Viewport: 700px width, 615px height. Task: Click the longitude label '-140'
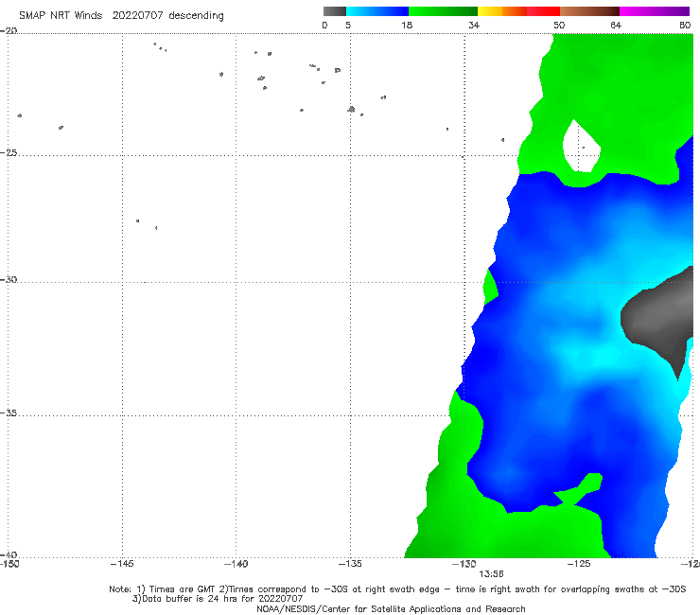click(x=236, y=564)
